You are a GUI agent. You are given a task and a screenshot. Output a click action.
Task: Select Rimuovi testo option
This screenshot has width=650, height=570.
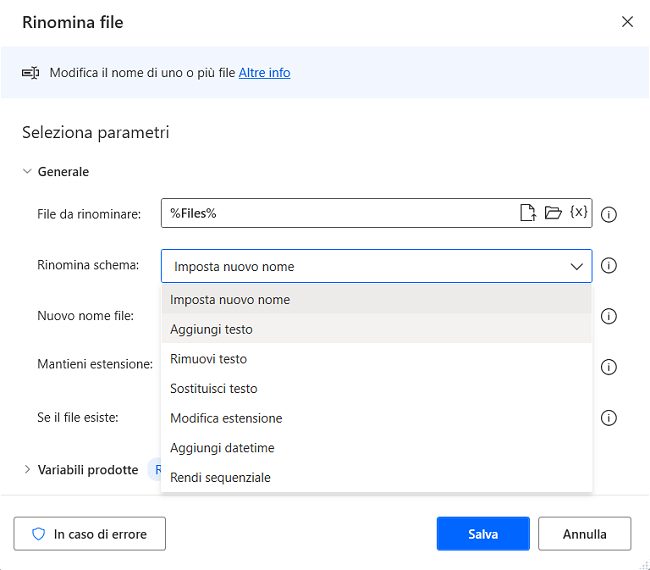point(208,359)
